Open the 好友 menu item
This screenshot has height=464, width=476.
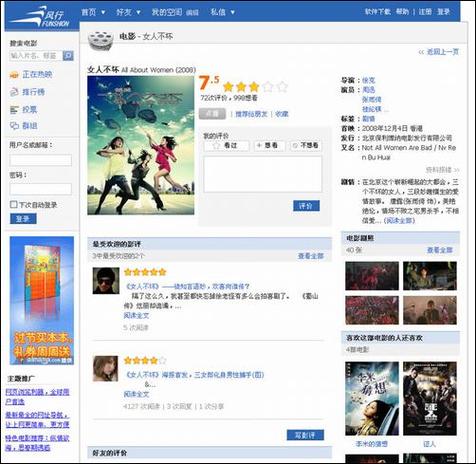124,12
